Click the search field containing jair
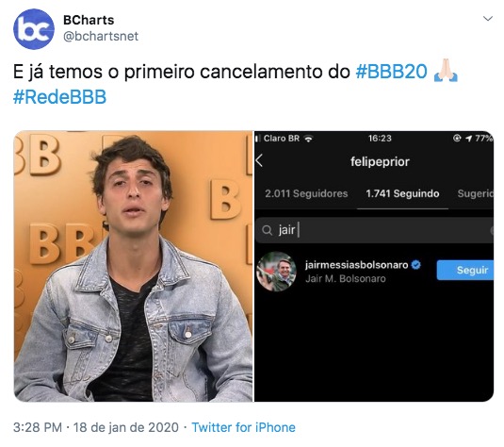 374,230
